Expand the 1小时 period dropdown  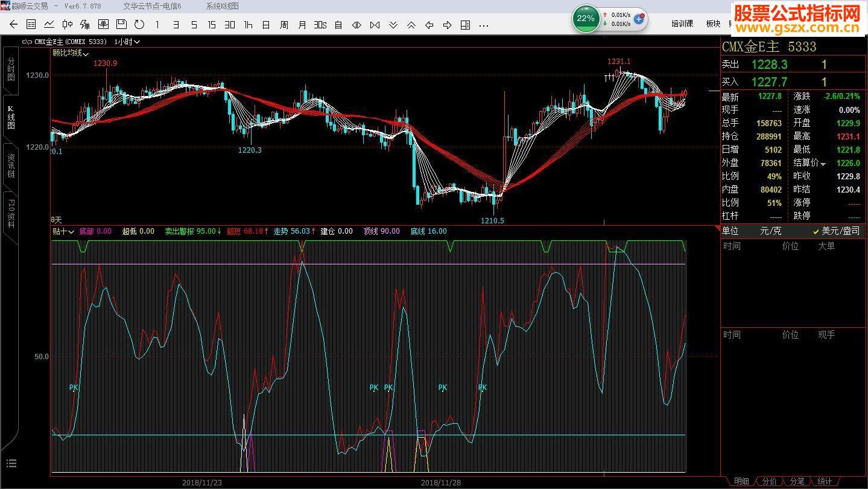127,42
